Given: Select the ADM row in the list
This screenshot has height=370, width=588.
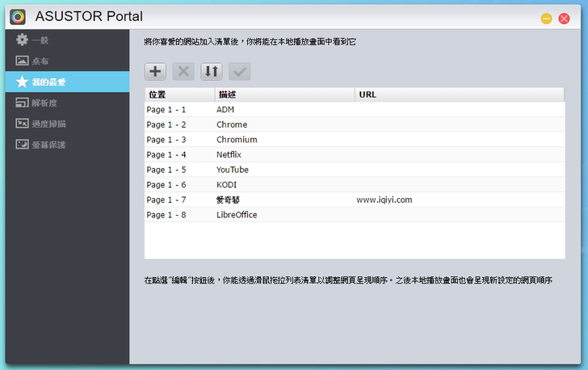Looking at the screenshot, I should pos(354,110).
